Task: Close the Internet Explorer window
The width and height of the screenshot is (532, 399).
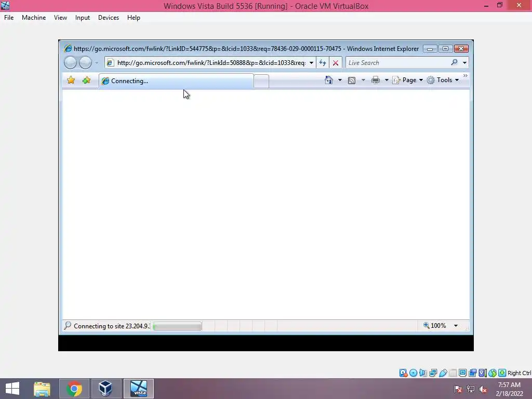Action: 461,49
